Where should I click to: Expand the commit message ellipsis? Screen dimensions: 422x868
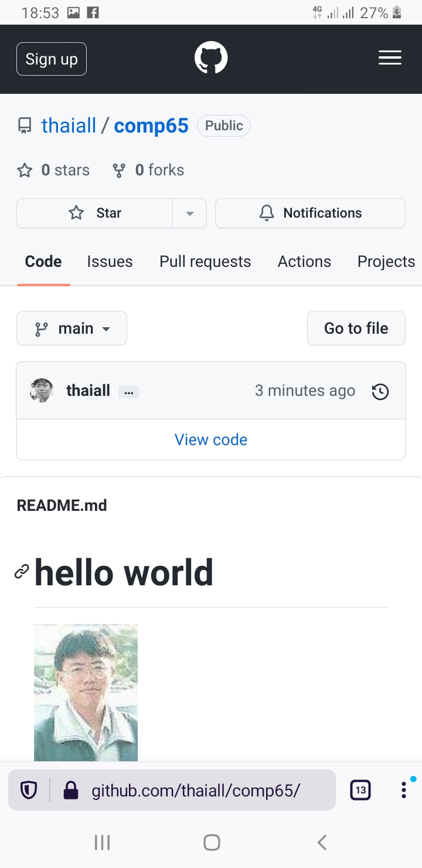[128, 392]
